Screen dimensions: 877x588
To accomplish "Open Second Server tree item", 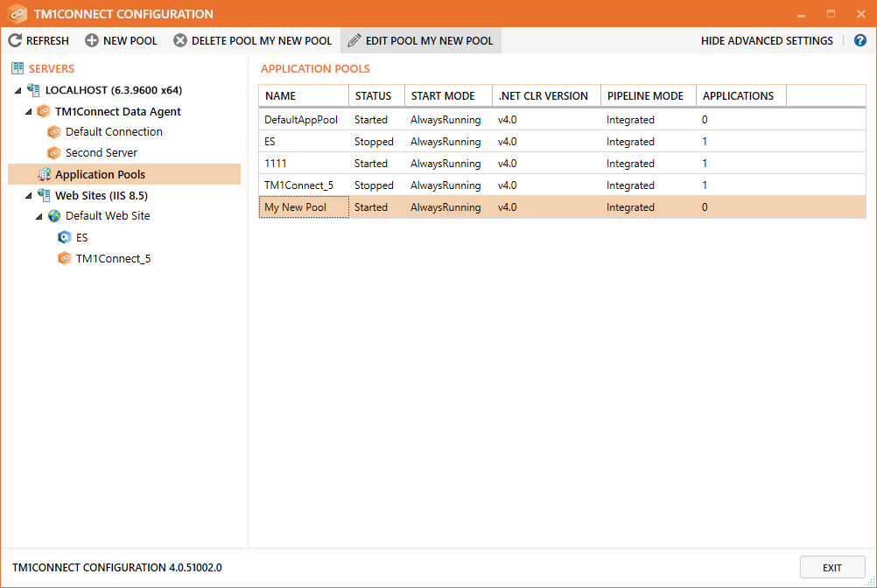I will click(x=102, y=152).
